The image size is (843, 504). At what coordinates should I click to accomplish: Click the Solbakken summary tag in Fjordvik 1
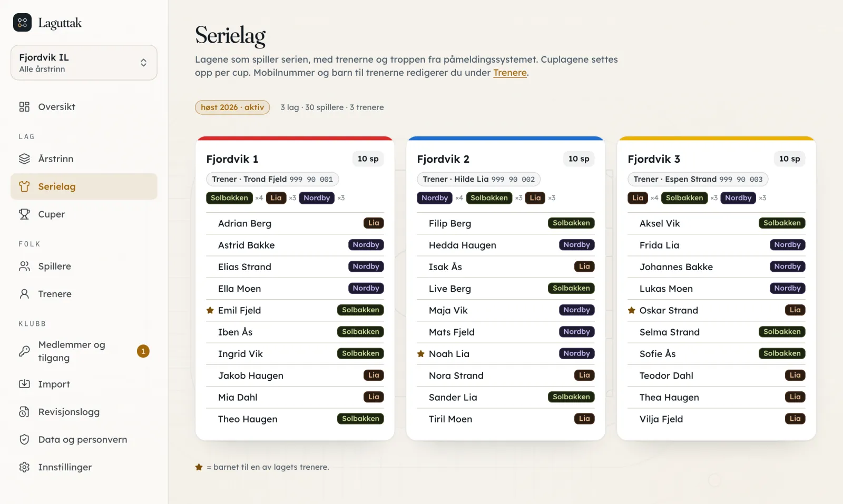(x=229, y=198)
